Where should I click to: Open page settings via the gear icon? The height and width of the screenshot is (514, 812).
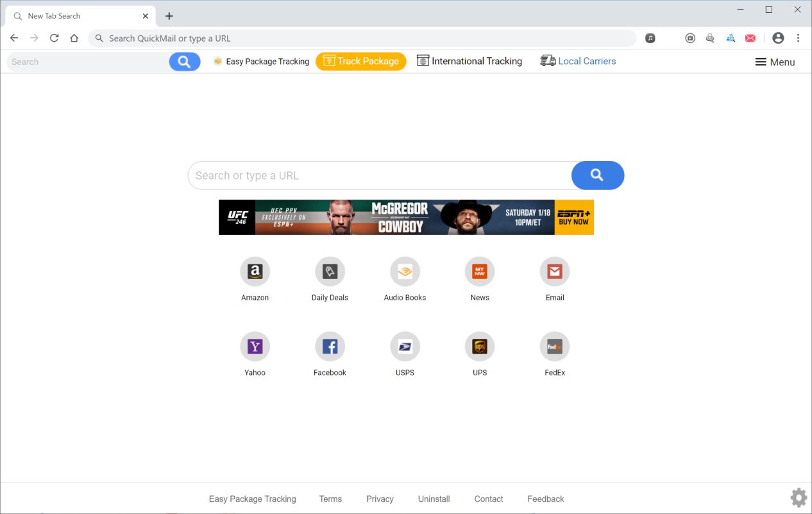(799, 497)
